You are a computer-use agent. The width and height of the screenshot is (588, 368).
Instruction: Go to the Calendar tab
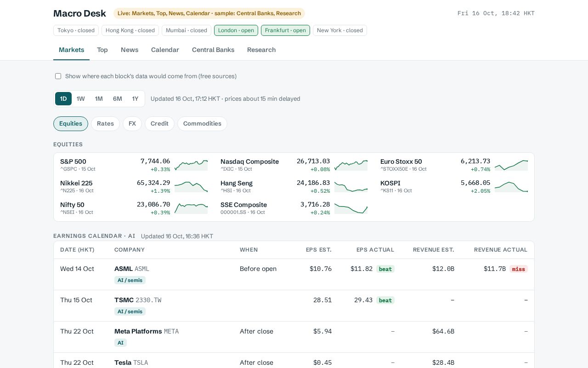165,50
